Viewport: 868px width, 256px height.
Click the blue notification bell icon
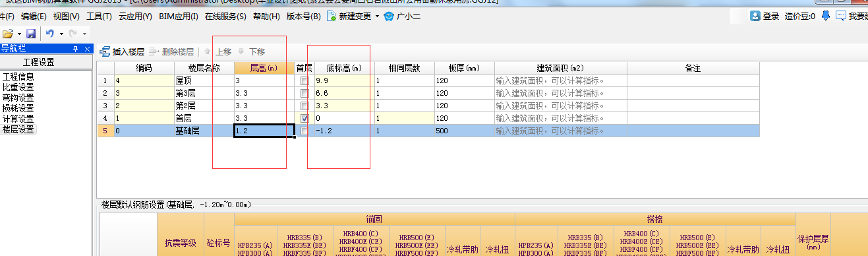pyautogui.click(x=826, y=16)
